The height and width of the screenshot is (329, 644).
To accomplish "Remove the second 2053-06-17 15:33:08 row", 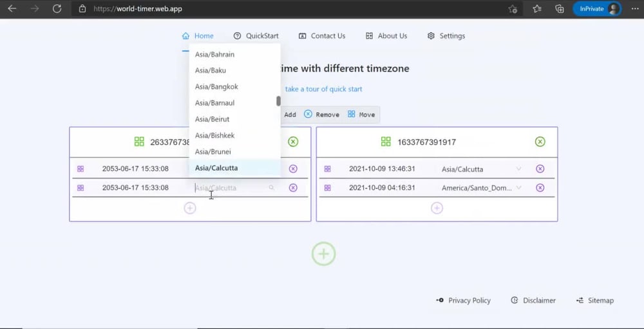I will coord(293,188).
